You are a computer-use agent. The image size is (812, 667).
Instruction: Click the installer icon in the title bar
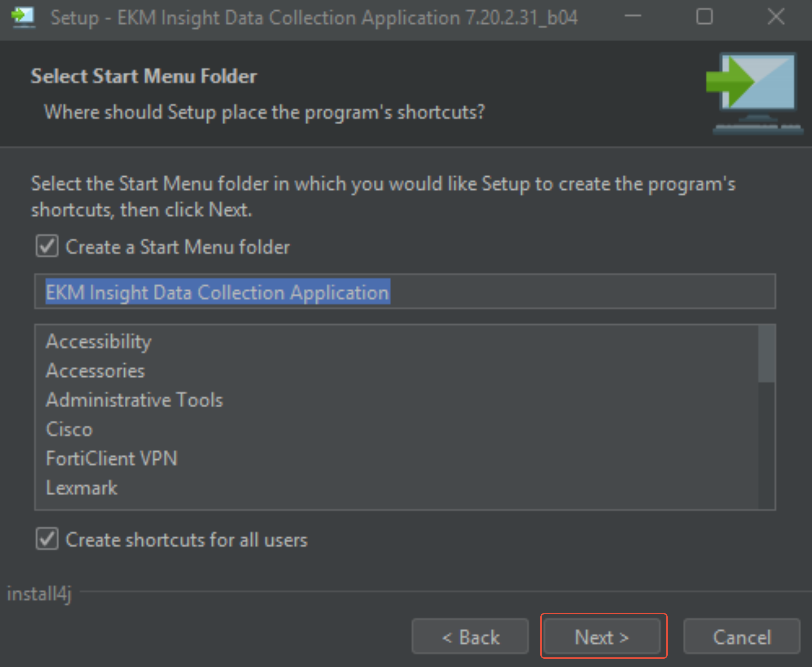point(23,17)
